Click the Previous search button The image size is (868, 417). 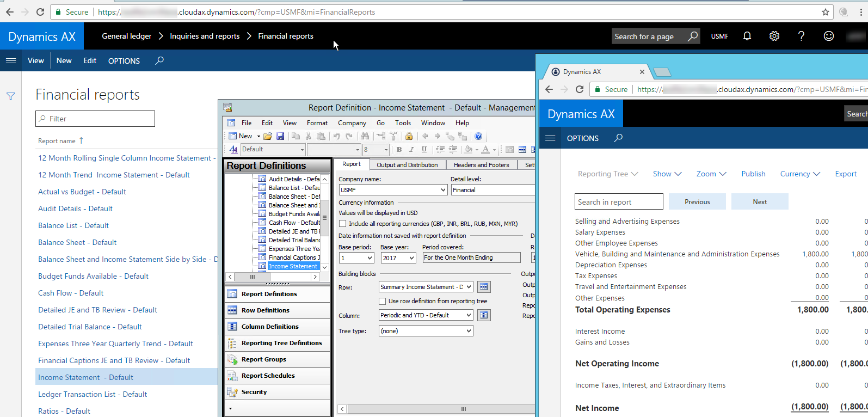pyautogui.click(x=697, y=201)
